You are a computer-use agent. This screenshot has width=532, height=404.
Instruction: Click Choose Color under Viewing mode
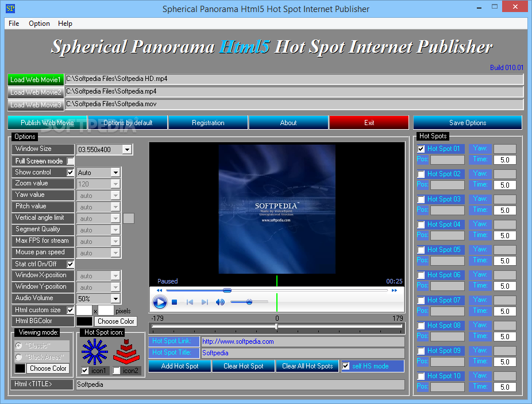click(x=48, y=368)
